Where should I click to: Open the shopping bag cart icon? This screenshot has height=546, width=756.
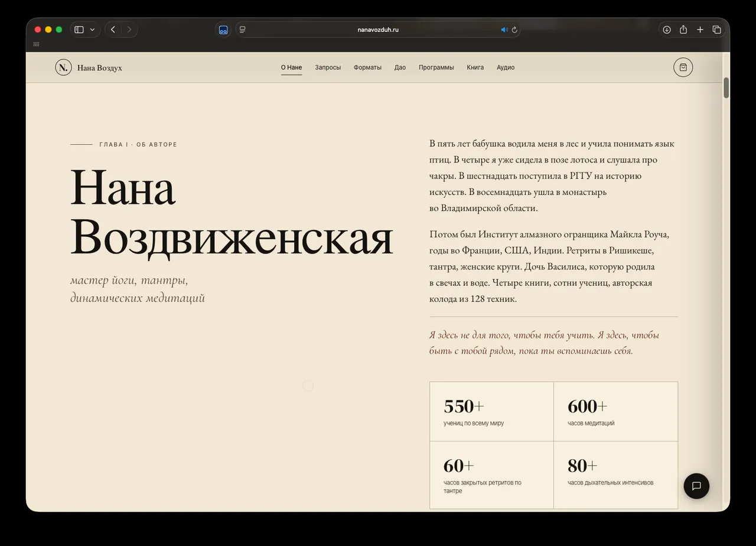point(683,67)
